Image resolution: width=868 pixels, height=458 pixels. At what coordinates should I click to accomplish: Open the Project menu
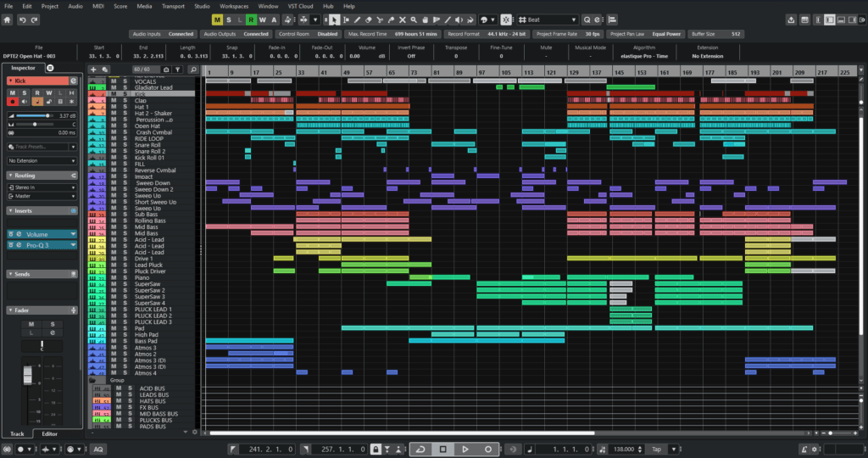[50, 6]
